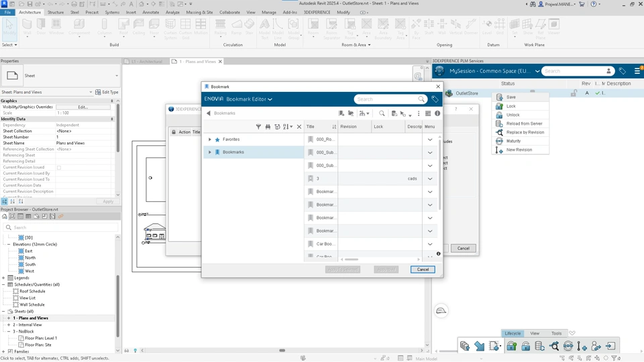
Task: Open the Sheet: Plans and Views instance dropdown
Action: point(91,93)
